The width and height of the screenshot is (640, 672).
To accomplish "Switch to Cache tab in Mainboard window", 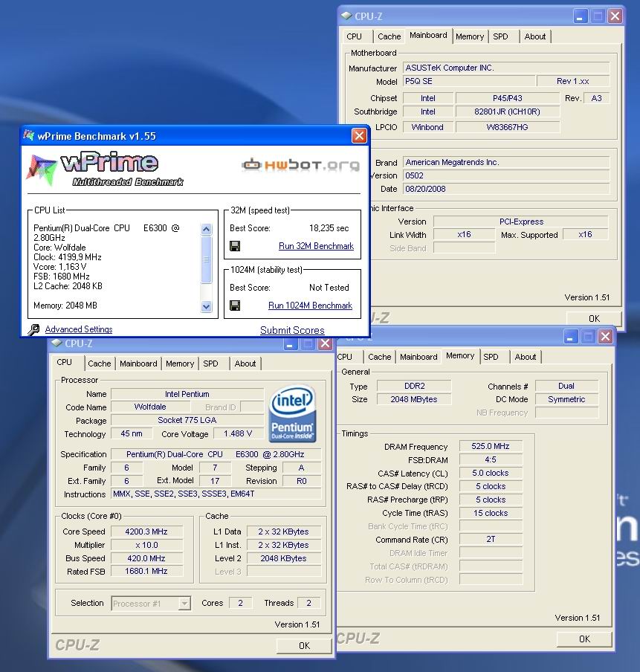I will click(x=390, y=36).
